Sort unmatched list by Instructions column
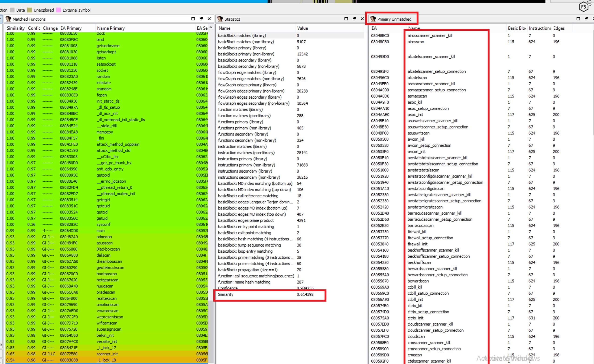 [x=539, y=28]
